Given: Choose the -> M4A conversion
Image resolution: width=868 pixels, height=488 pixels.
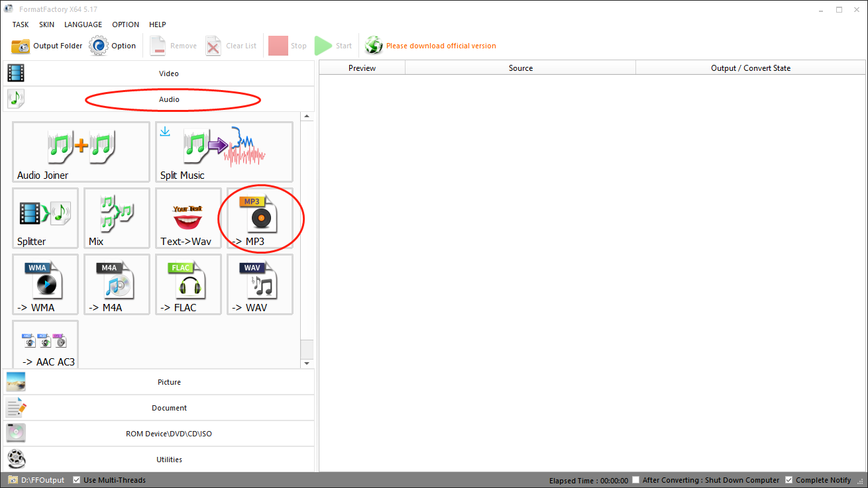Looking at the screenshot, I should (117, 284).
